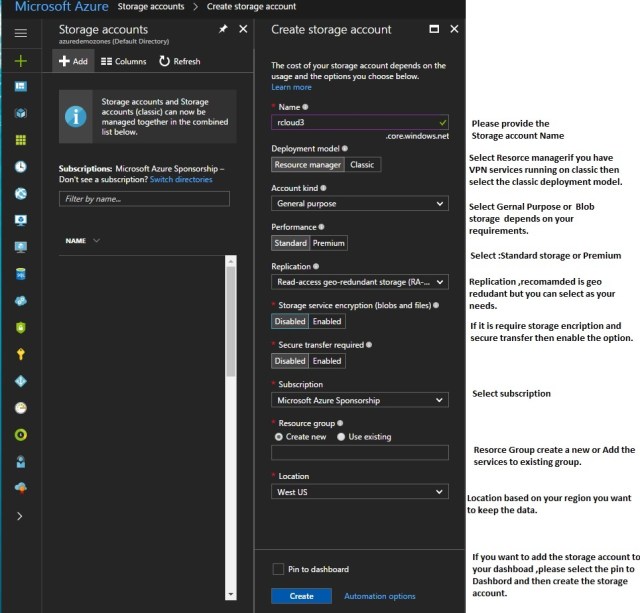This screenshot has width=640, height=613.
Task: Open the Columns chooser
Action: coord(123,61)
